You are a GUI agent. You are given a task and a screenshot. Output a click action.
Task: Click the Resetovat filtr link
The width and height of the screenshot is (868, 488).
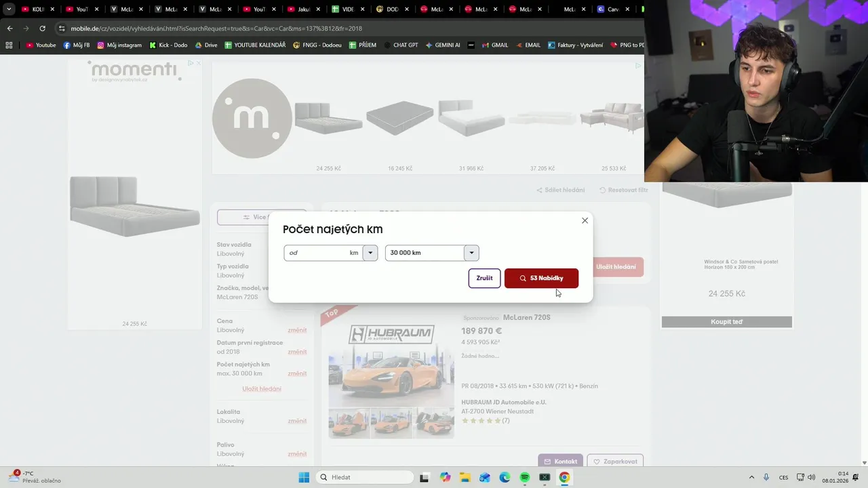click(624, 190)
